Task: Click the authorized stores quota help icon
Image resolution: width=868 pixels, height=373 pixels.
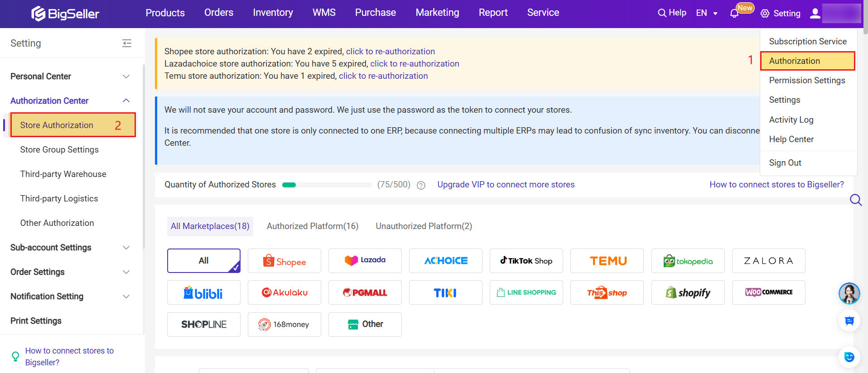Action: click(421, 185)
